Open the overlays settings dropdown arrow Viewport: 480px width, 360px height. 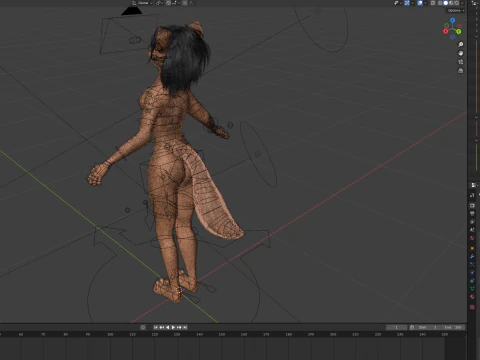[x=426, y=3]
